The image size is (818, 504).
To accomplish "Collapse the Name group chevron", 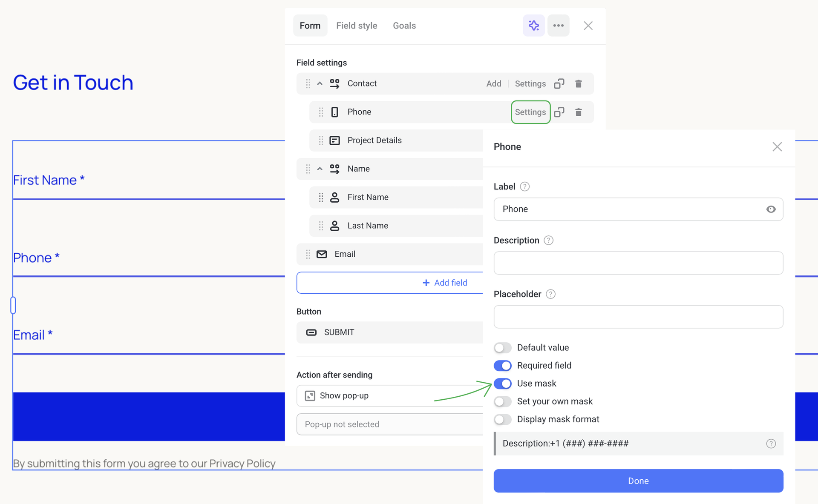I will [x=320, y=169].
